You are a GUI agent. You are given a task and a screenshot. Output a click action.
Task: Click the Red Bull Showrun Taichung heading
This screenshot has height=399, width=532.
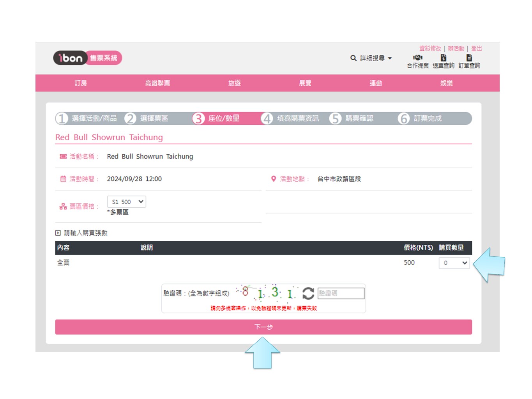tap(109, 137)
